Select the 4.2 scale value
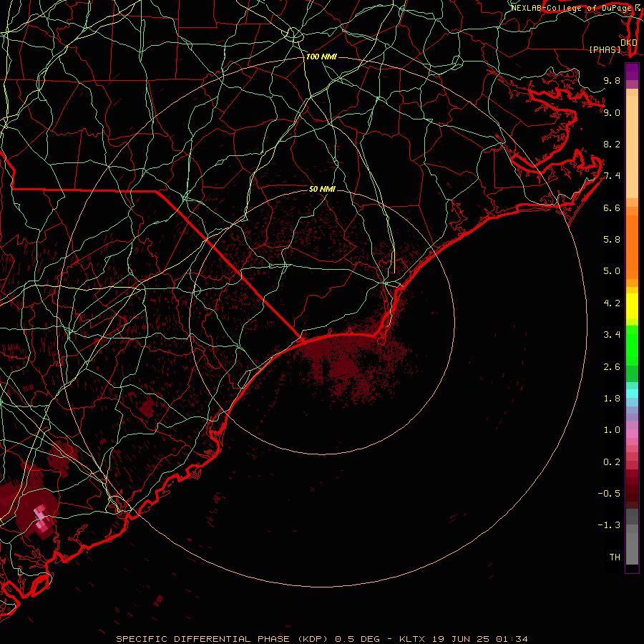 pos(612,303)
